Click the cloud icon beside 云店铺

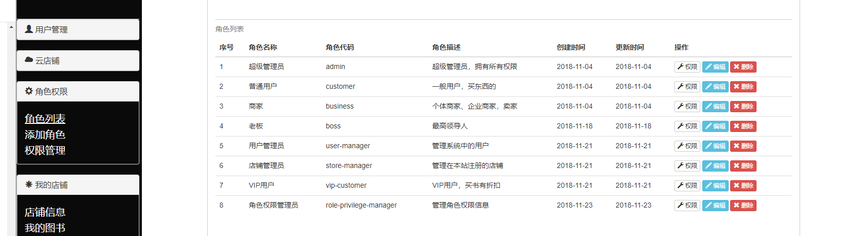(x=29, y=60)
